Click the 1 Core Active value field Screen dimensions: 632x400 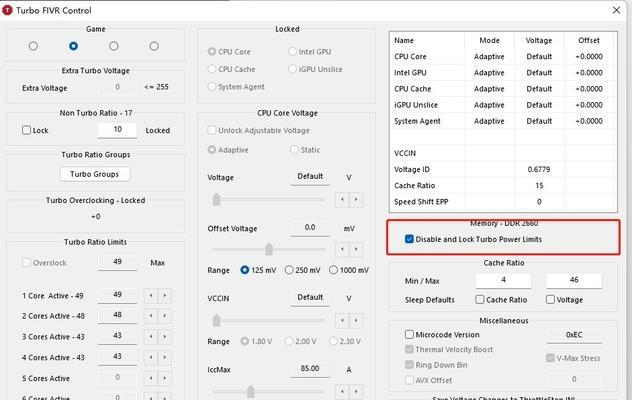[117, 295]
